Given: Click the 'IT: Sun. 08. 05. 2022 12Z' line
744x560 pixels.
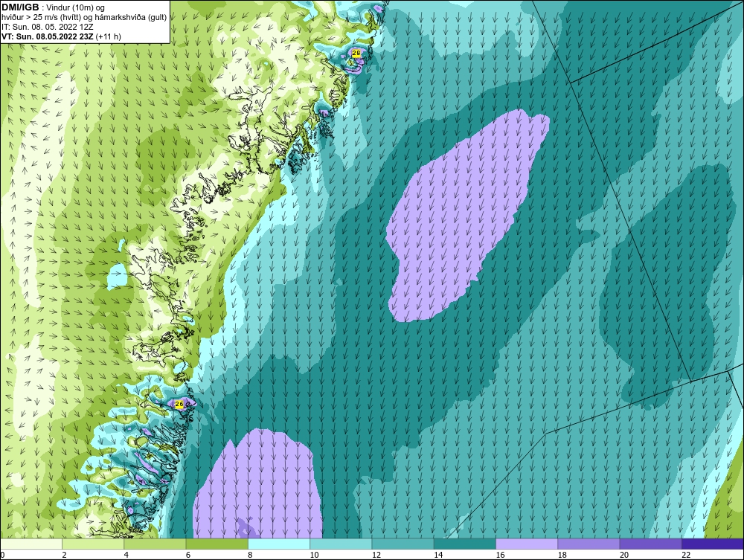Looking at the screenshot, I should (x=48, y=27).
